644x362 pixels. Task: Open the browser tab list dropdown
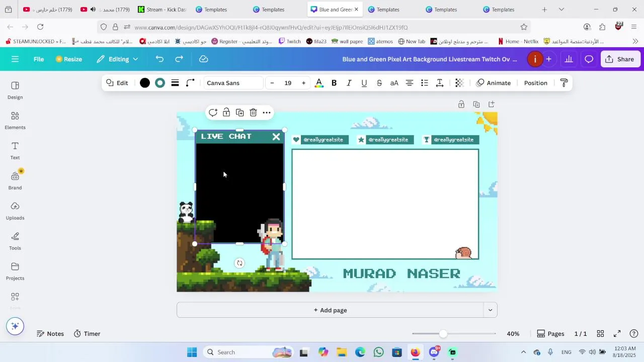(x=561, y=10)
